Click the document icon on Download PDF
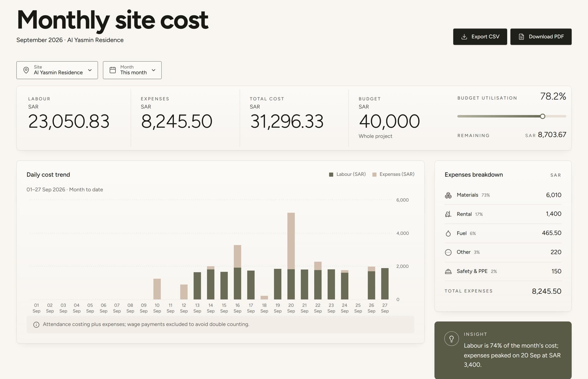Viewport: 588px width, 379px height. coord(521,37)
